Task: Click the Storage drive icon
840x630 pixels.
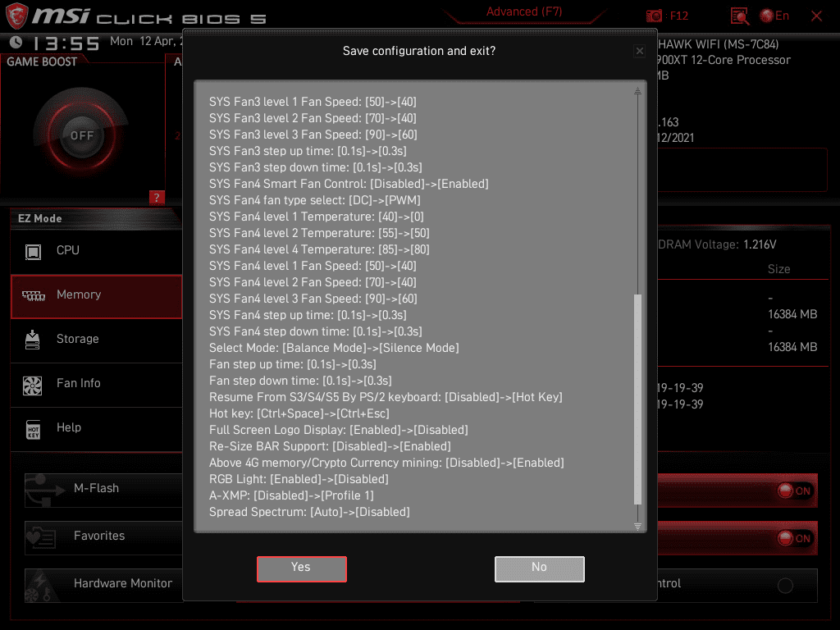Action: (x=33, y=340)
